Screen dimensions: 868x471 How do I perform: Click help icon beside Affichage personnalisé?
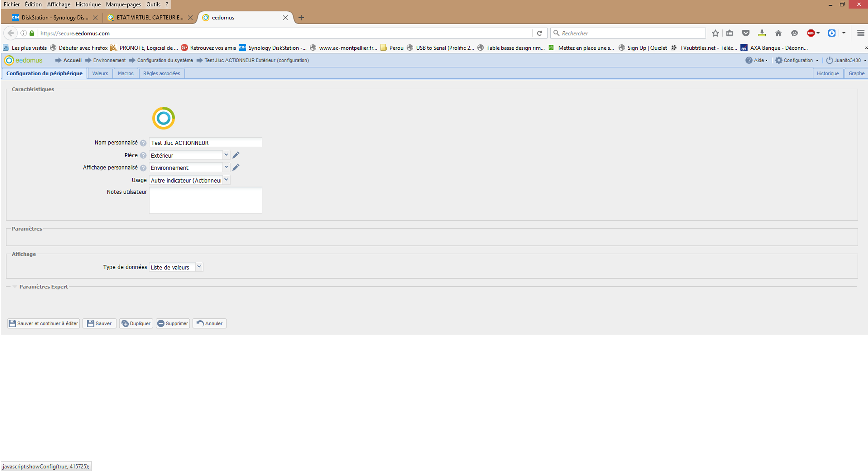[x=143, y=168]
